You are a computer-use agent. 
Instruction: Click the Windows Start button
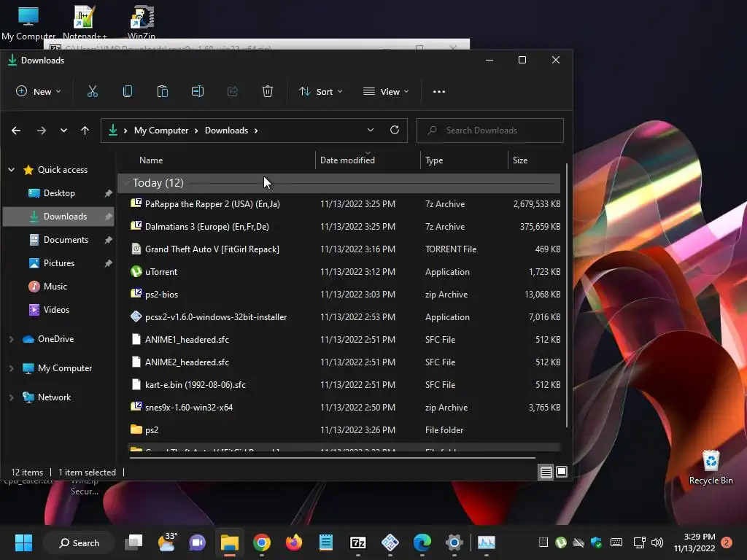[23, 542]
